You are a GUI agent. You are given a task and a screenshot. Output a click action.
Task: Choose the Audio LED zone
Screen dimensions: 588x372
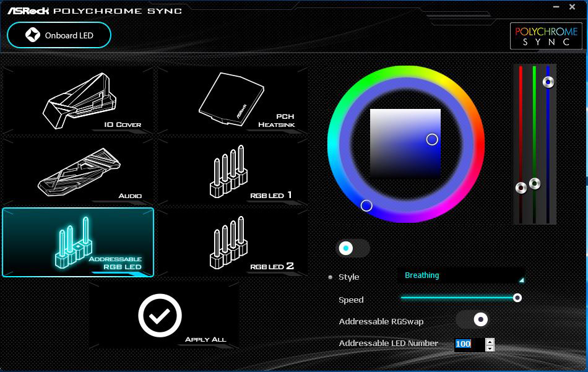78,171
